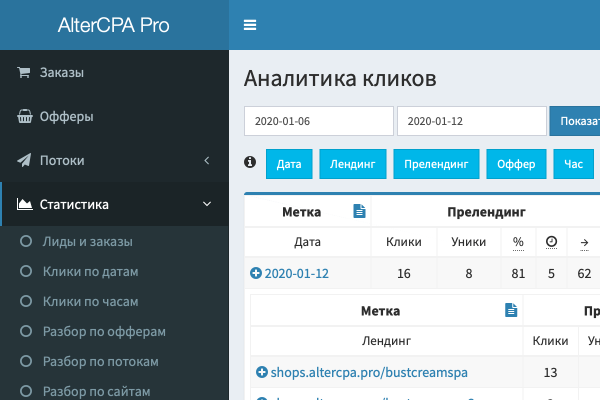Go to Клики по часам

tap(90, 301)
